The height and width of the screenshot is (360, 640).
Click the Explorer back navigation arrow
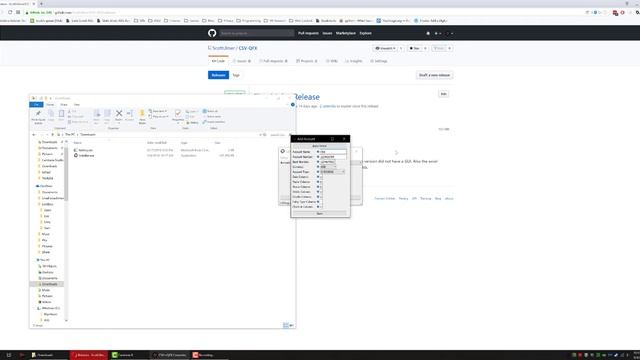[x=34, y=135]
